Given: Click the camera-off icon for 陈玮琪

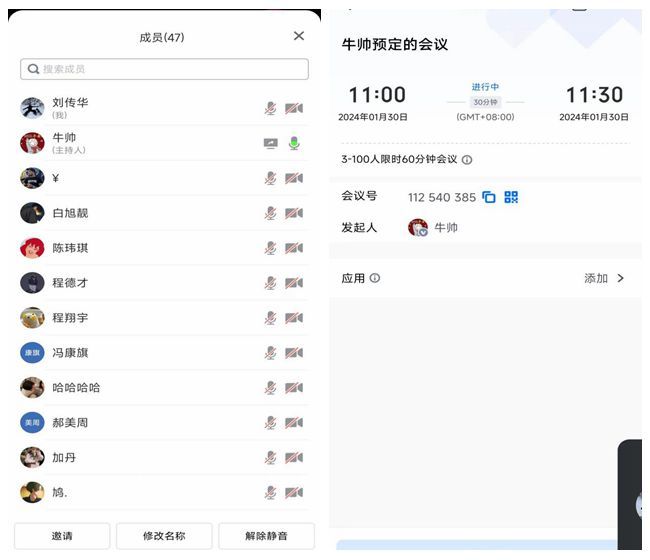Looking at the screenshot, I should [294, 248].
